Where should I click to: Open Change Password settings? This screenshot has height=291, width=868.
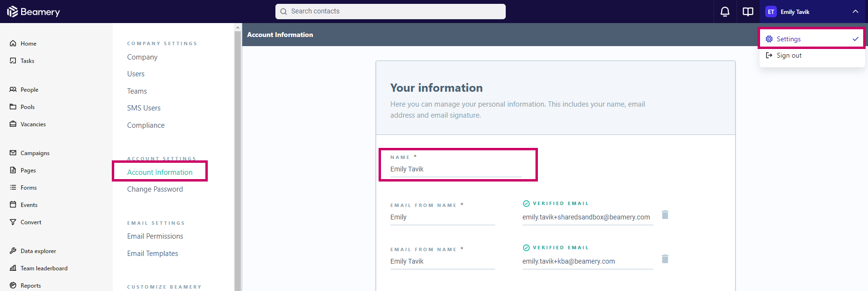pyautogui.click(x=155, y=189)
